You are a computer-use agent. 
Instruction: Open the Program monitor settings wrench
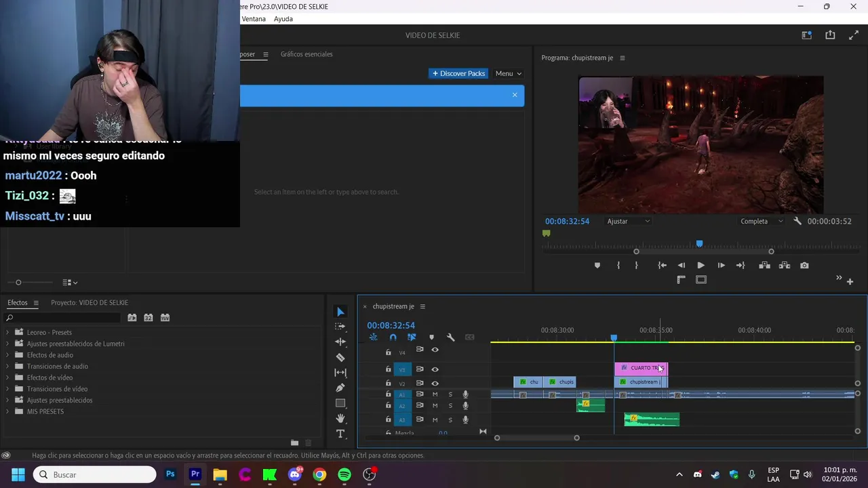pos(797,221)
